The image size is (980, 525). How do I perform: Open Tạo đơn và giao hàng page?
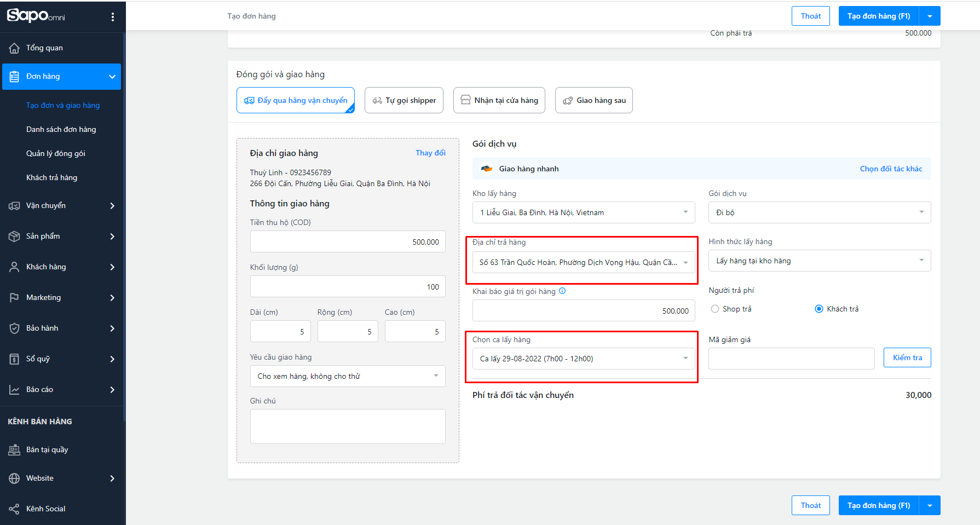tap(63, 105)
